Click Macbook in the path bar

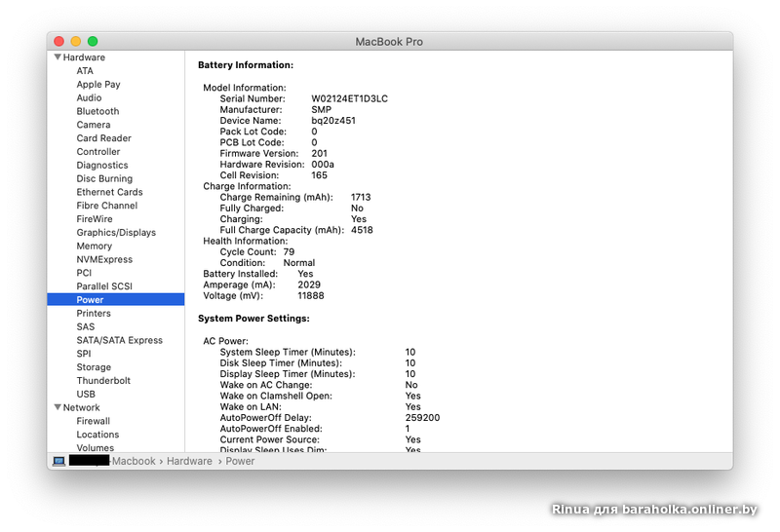click(134, 461)
